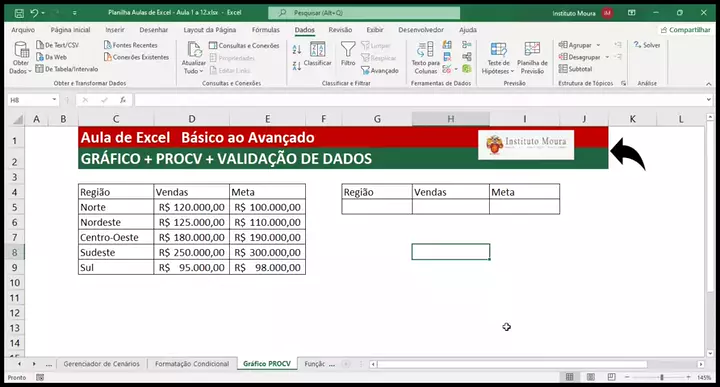The width and height of the screenshot is (720, 387).
Task: Click De Tabela/Intervalo button
Action: 67,69
